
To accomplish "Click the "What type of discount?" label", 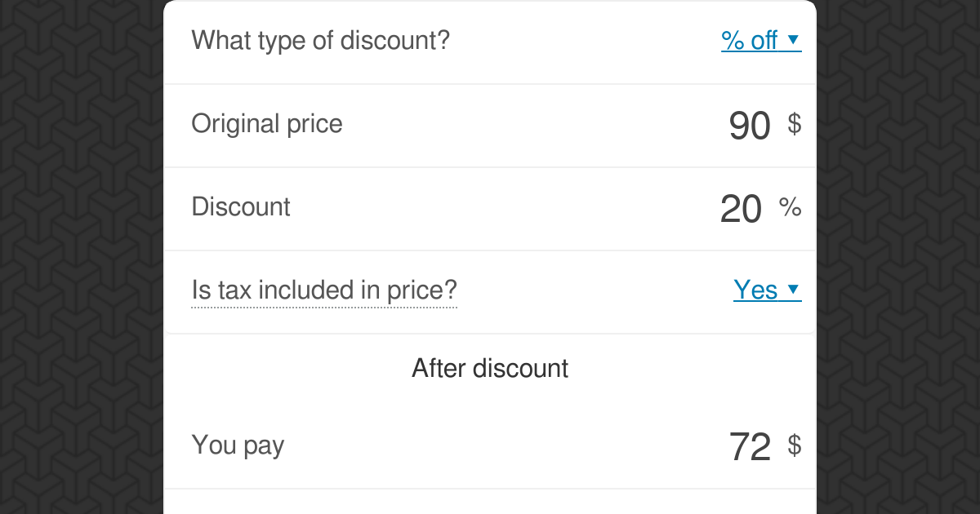I will point(320,39).
